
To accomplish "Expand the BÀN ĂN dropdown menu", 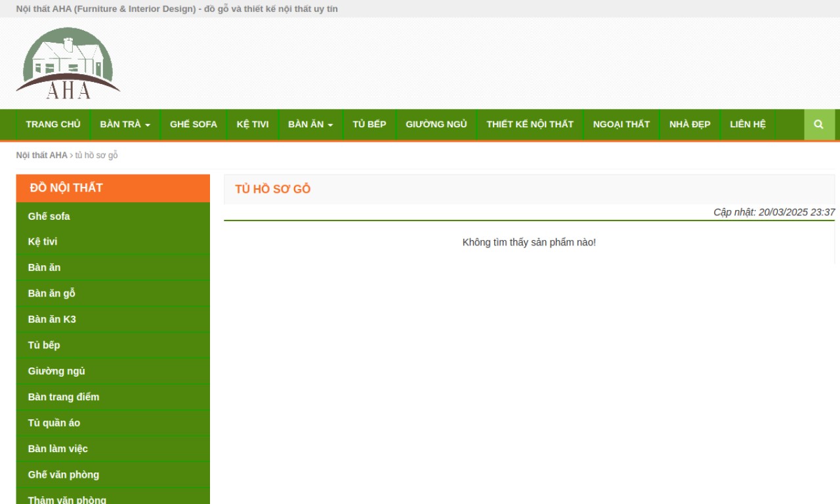I will tap(310, 125).
